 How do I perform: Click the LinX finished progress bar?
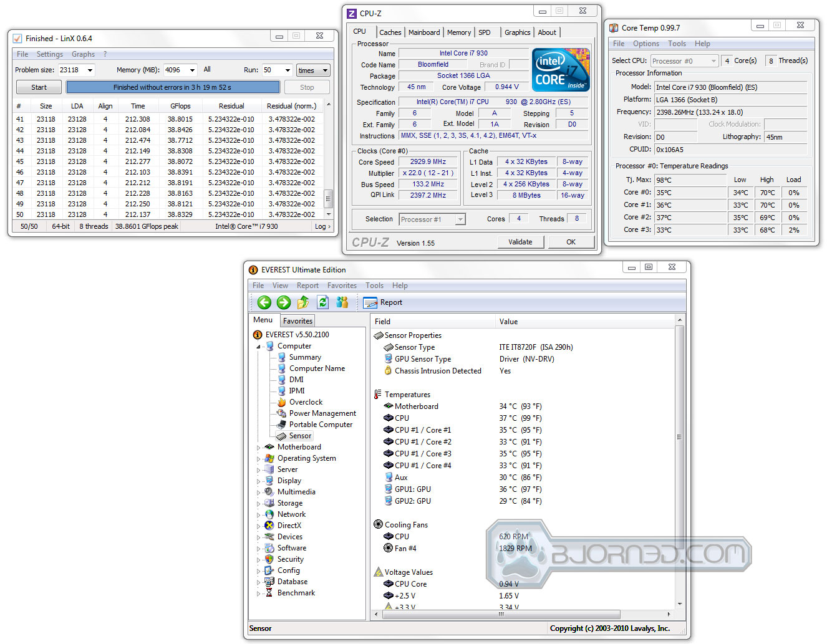pyautogui.click(x=172, y=87)
